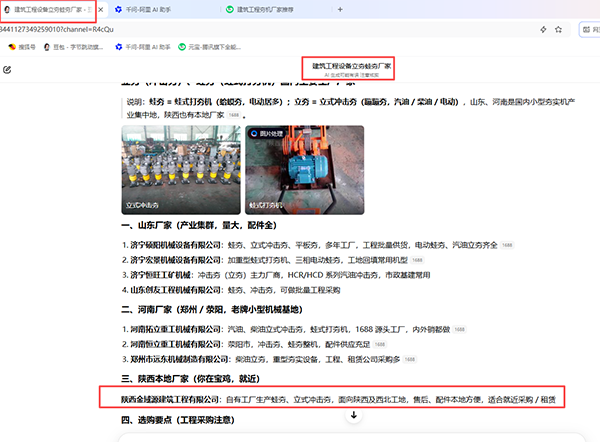Click the address bar URL field

coord(268,29)
